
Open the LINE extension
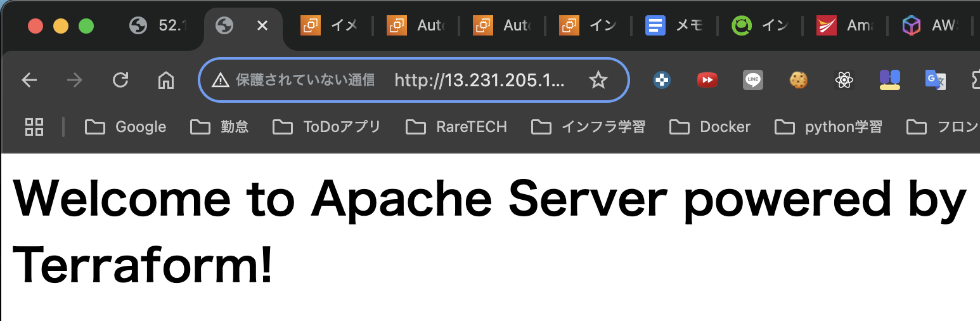[753, 80]
